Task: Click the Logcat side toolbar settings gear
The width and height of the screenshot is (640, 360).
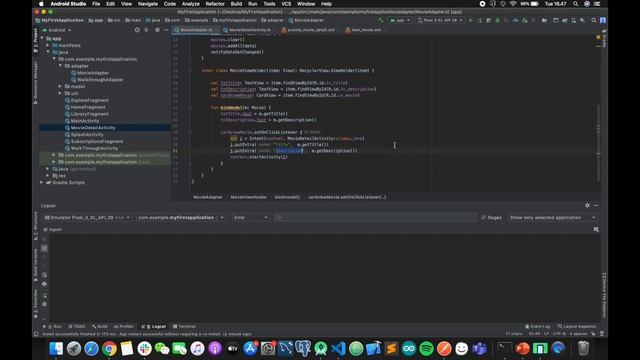Action: (x=44, y=304)
